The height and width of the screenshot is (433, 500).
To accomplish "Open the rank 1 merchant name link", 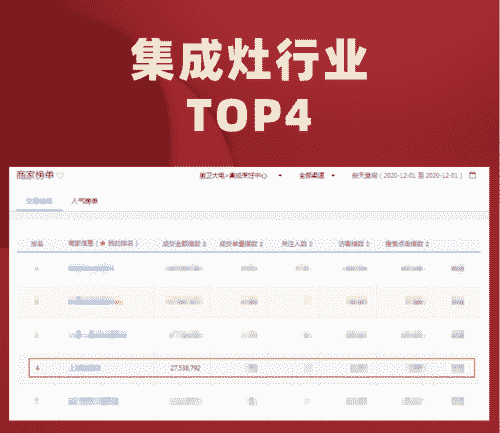I will 91,268.
